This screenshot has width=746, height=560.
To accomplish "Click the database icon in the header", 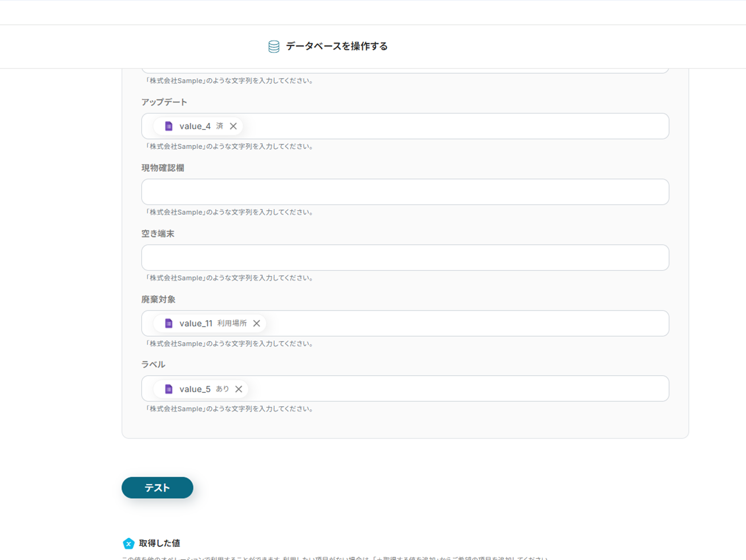I will tap(274, 46).
